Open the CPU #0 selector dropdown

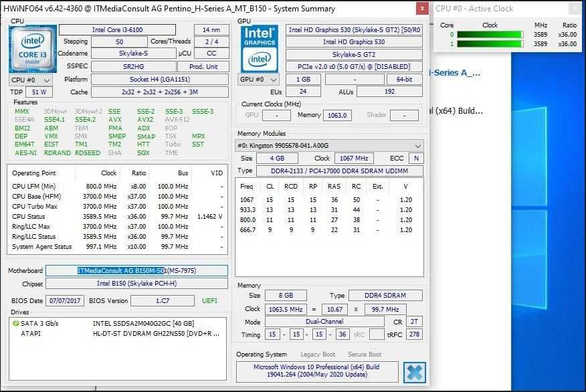[x=31, y=80]
